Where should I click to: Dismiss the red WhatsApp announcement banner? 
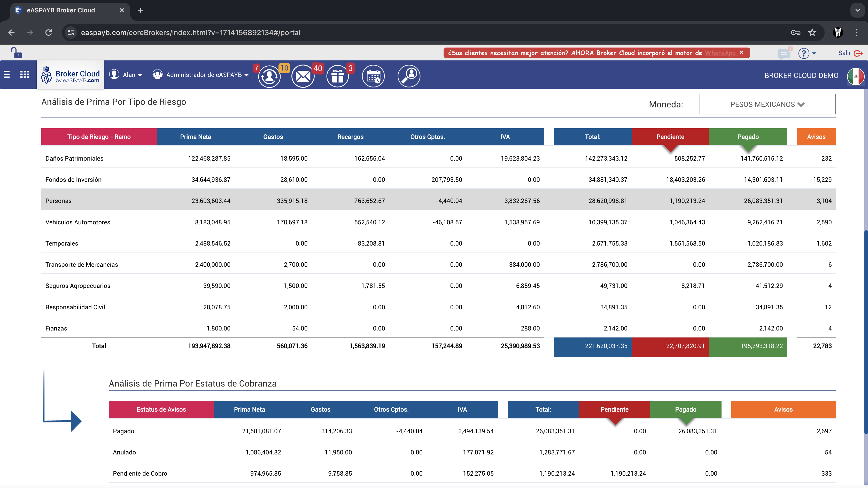pyautogui.click(x=741, y=52)
